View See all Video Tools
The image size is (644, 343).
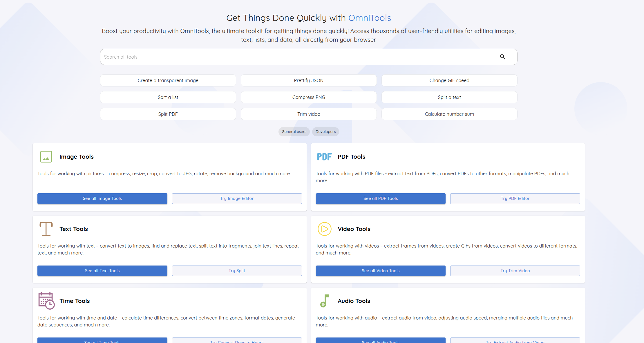(381, 271)
